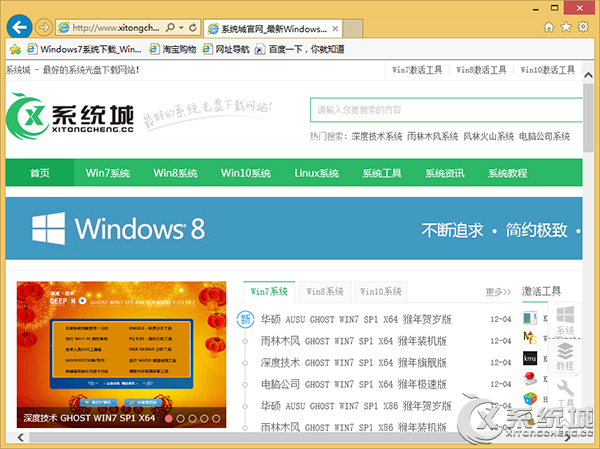Select 首页 in green navigation bar
The width and height of the screenshot is (600, 449).
[40, 173]
